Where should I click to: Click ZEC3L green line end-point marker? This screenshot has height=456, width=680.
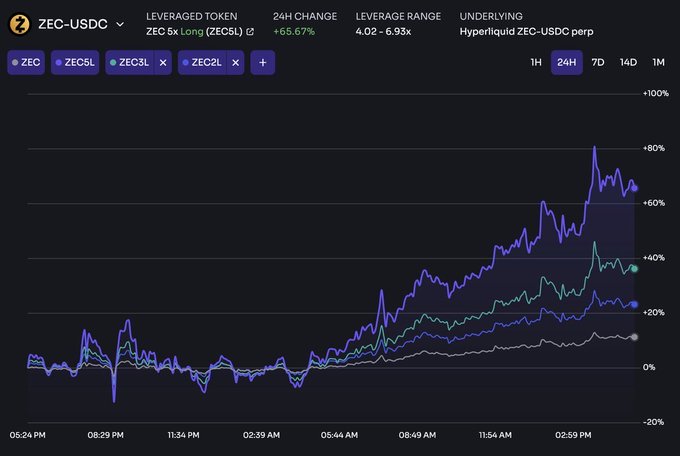634,269
